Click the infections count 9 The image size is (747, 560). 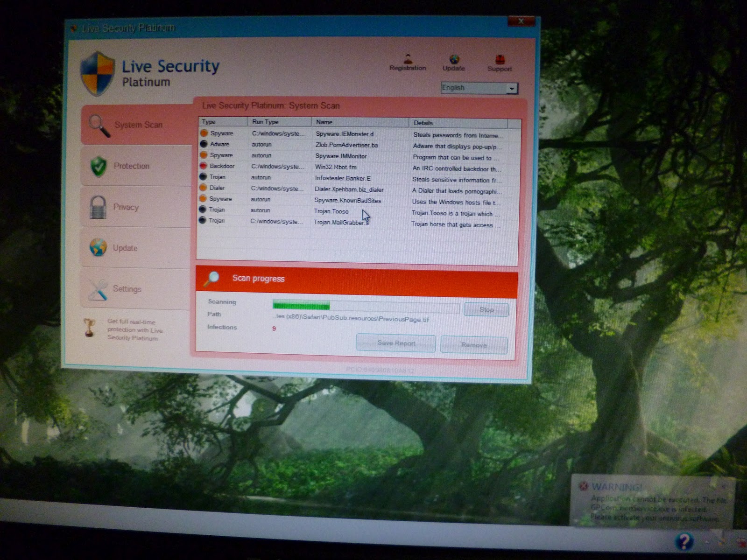(x=274, y=329)
